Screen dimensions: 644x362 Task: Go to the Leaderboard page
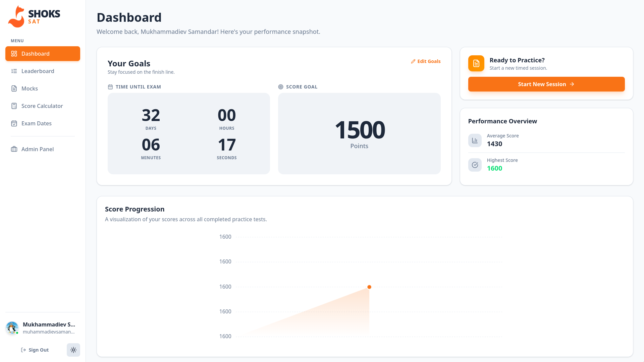coord(38,71)
